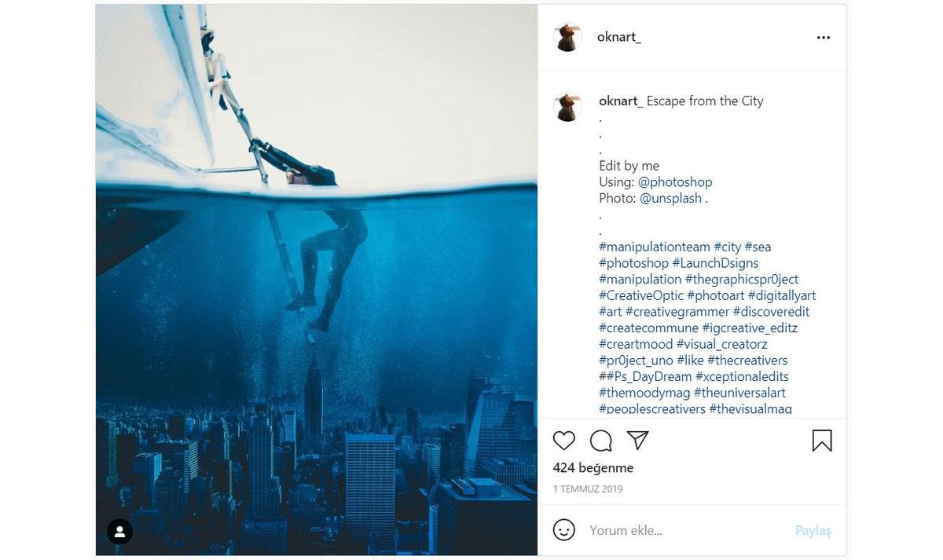Show tagged people icon on photo
The width and height of the screenshot is (943, 560).
[x=119, y=532]
